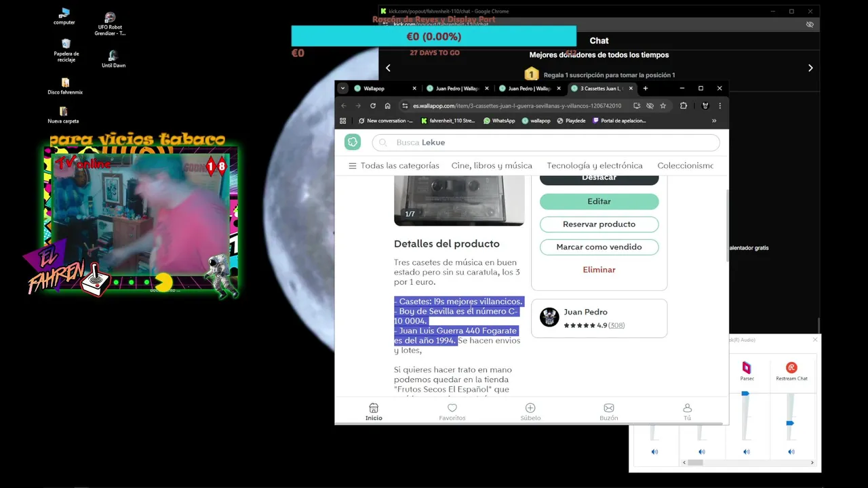The image size is (868, 488).
Task: Click volume mixer scroll-right arrow
Action: coord(812,462)
